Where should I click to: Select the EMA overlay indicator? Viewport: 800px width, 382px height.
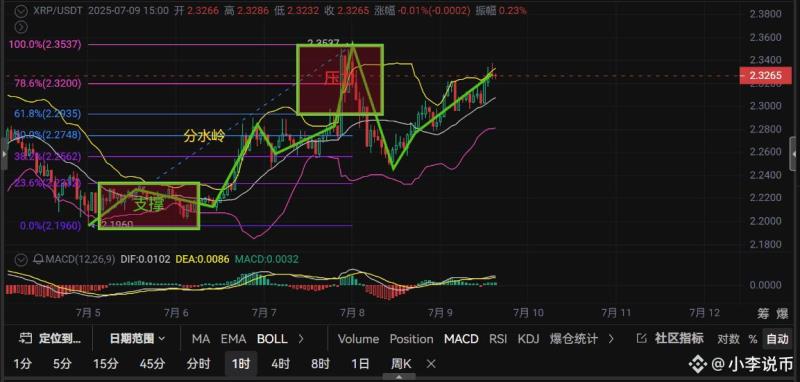pos(234,339)
